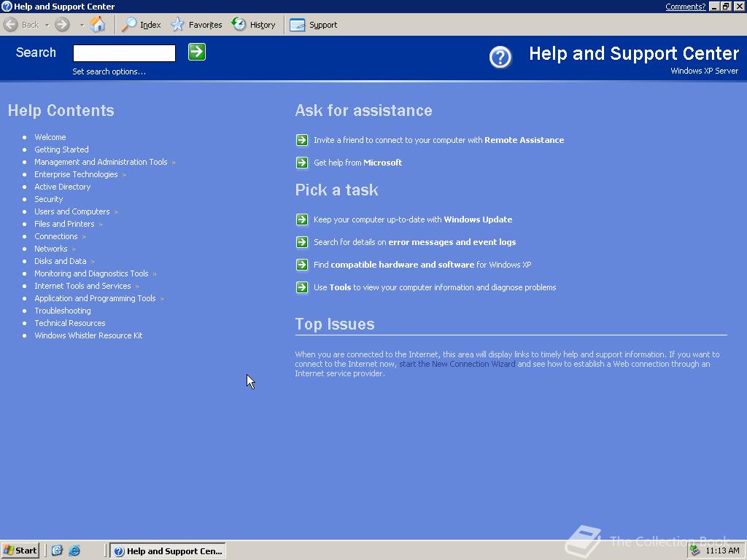Expand Management and Administration Tools
This screenshot has height=560, width=747.
pyautogui.click(x=101, y=162)
